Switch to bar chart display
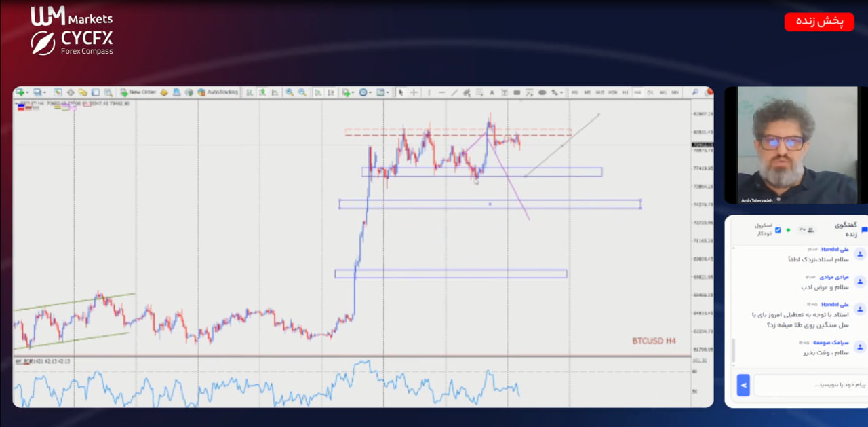This screenshot has height=427, width=868. pos(250,92)
